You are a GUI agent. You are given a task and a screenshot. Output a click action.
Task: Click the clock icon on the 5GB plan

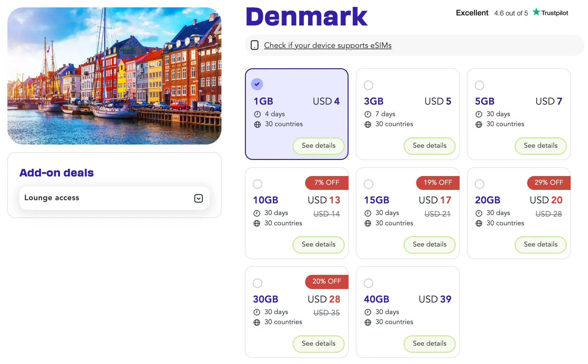(x=479, y=114)
